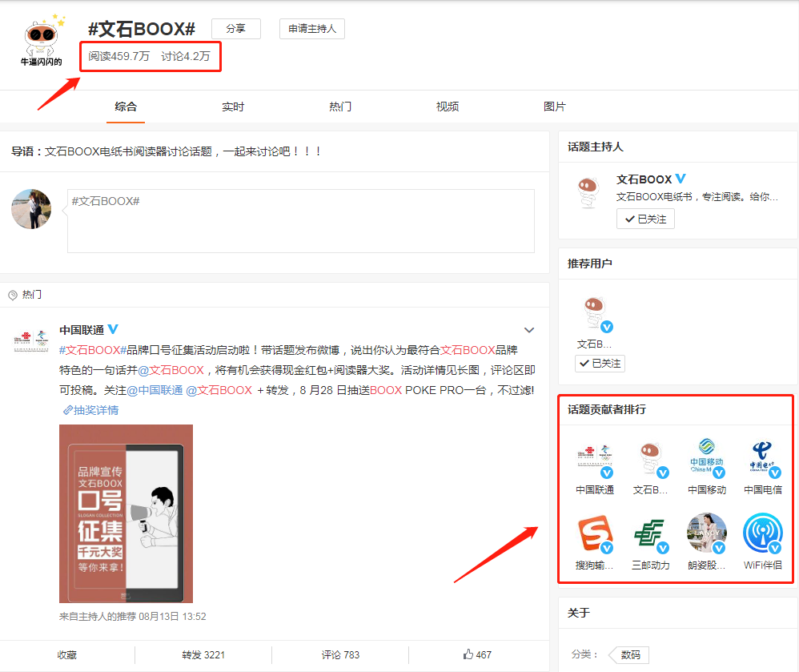Focus the #文石BOOX# post input box
This screenshot has width=799, height=672.
click(x=301, y=221)
